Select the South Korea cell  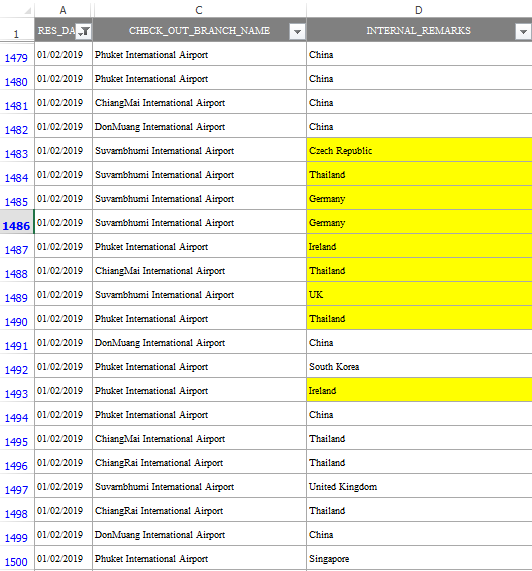[x=419, y=366]
